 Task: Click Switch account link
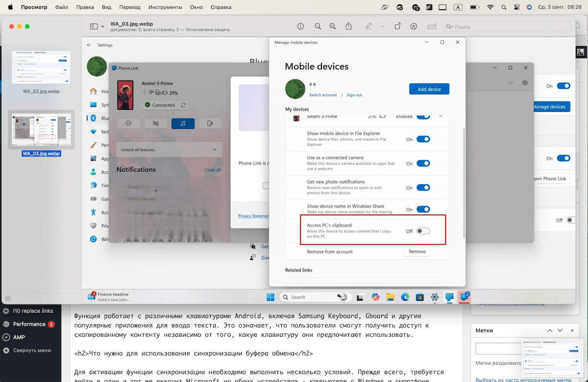[323, 95]
